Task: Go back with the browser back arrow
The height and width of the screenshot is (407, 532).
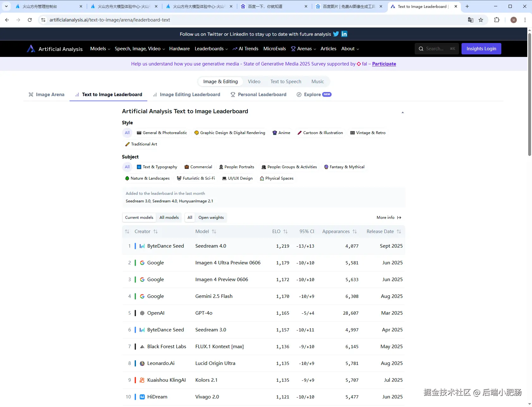Action: 7,20
